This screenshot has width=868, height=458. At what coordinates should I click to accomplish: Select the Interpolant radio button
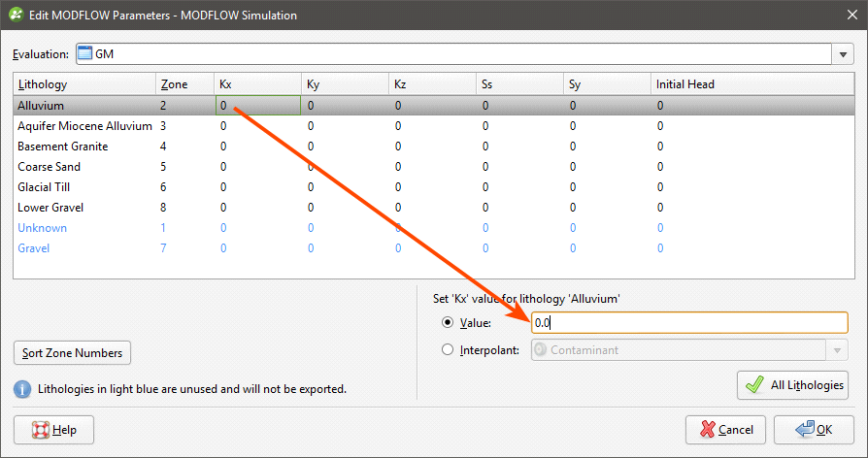click(x=448, y=349)
